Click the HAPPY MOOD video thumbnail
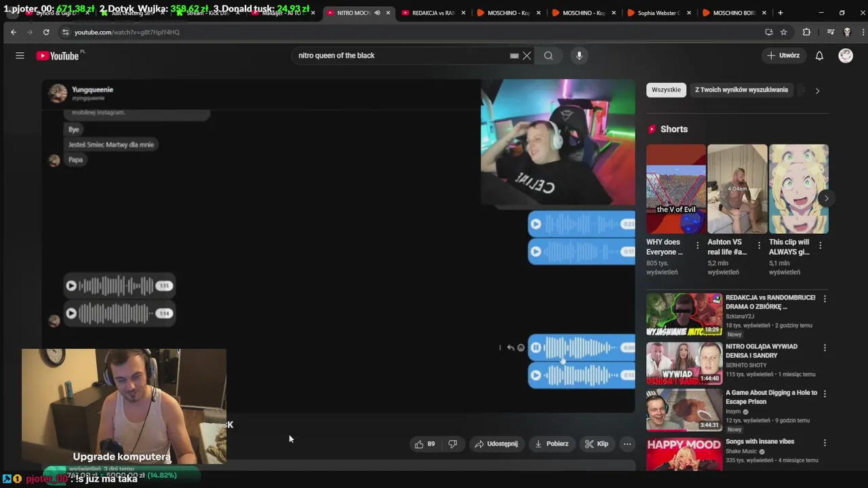Viewport: 868px width, 488px height. click(x=684, y=454)
